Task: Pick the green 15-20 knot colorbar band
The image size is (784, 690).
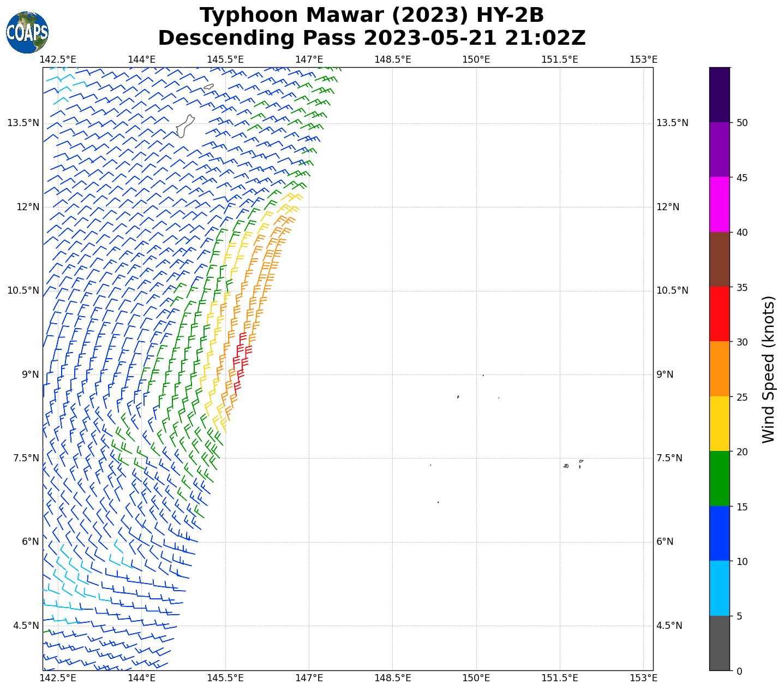Action: [x=719, y=478]
